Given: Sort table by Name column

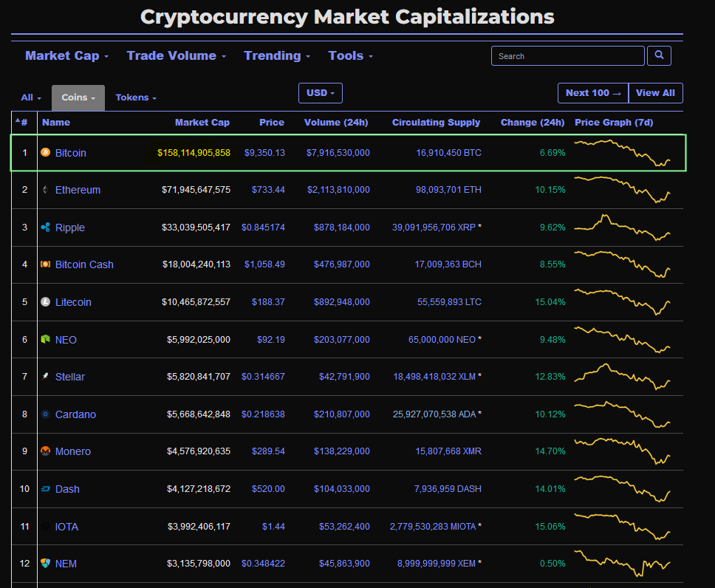Looking at the screenshot, I should pyautogui.click(x=56, y=122).
